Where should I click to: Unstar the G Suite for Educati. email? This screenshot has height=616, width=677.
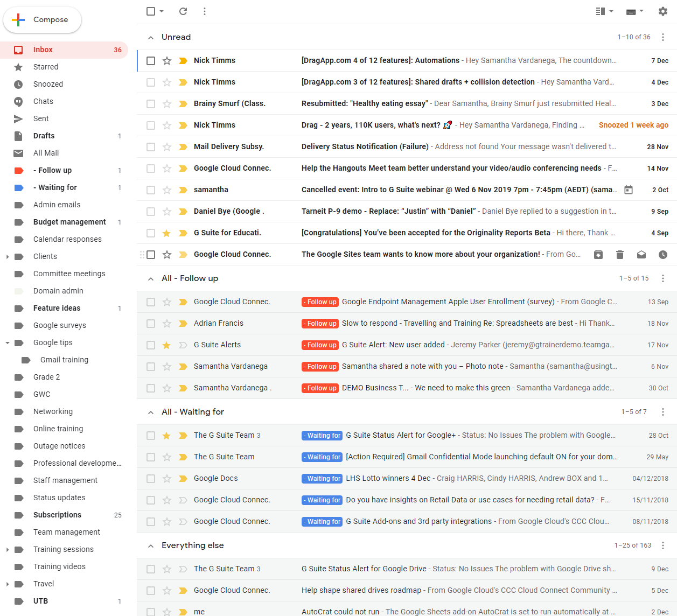tap(167, 233)
